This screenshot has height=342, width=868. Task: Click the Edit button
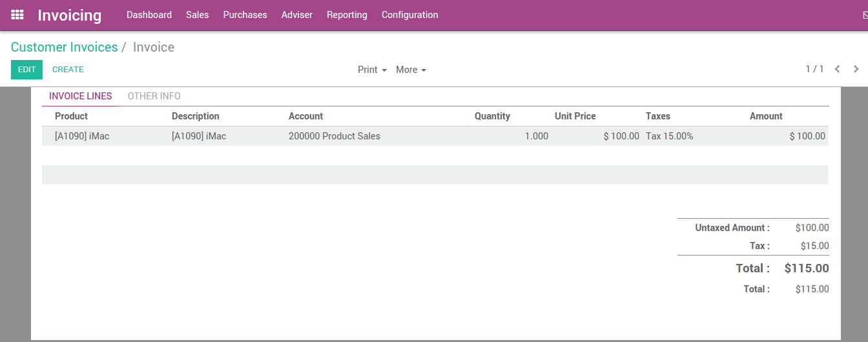[x=26, y=70]
